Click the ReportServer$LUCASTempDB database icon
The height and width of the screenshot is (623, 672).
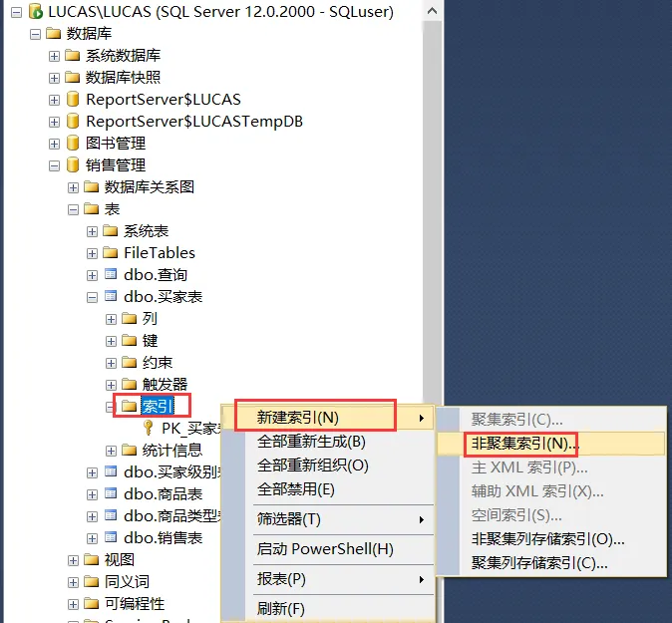73,122
